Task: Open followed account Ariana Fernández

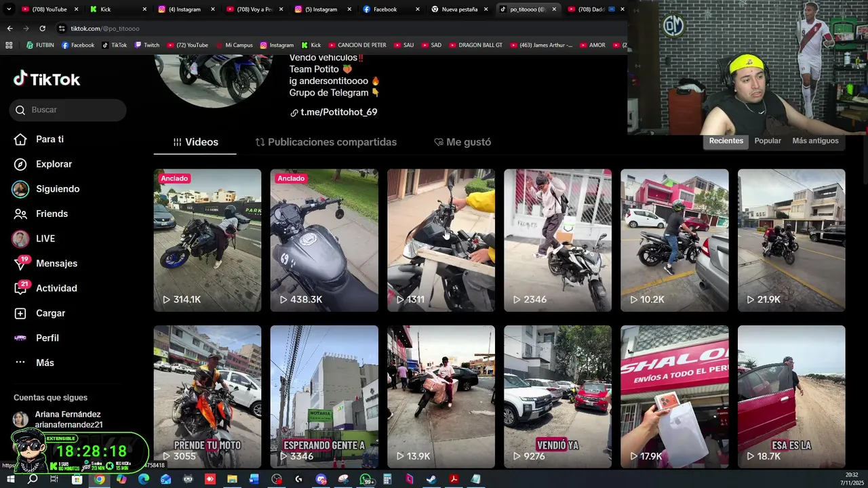Action: pos(68,419)
